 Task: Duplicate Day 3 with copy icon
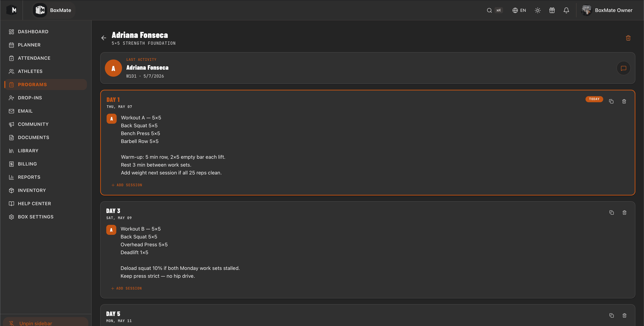(x=611, y=213)
